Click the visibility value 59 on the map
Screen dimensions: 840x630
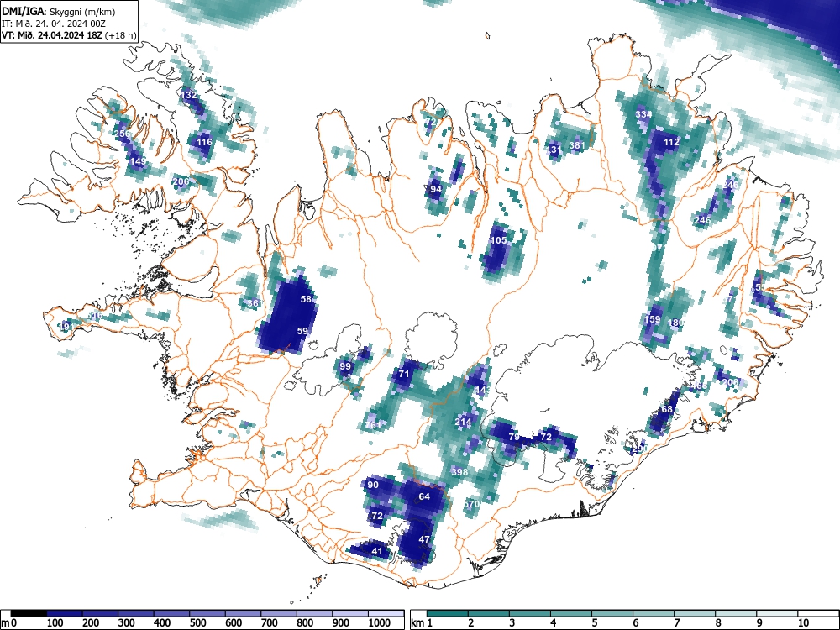click(x=302, y=331)
